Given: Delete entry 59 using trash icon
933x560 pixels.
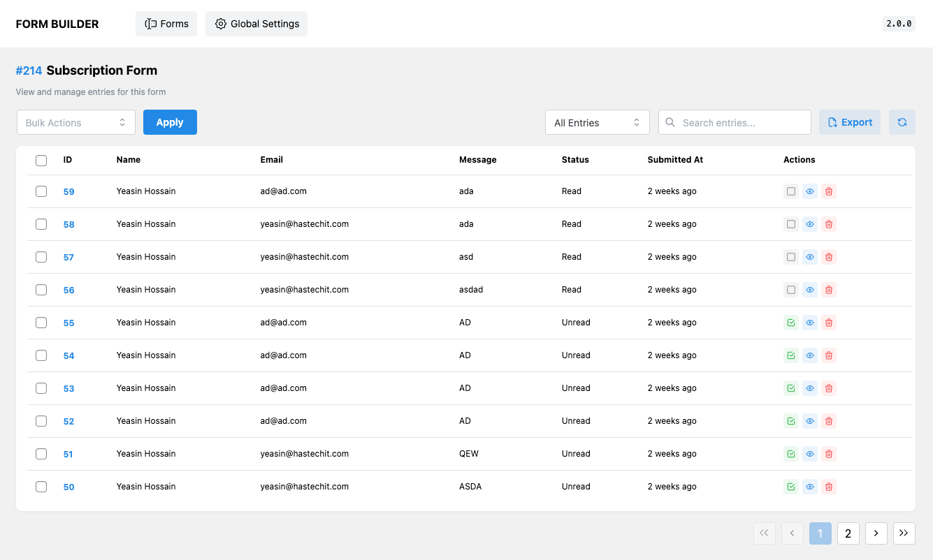Looking at the screenshot, I should click(x=829, y=191).
